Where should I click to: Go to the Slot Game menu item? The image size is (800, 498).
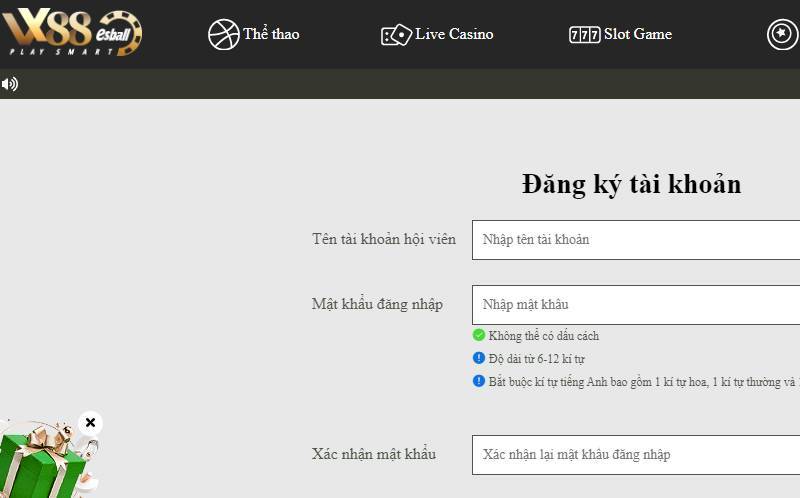(x=638, y=34)
